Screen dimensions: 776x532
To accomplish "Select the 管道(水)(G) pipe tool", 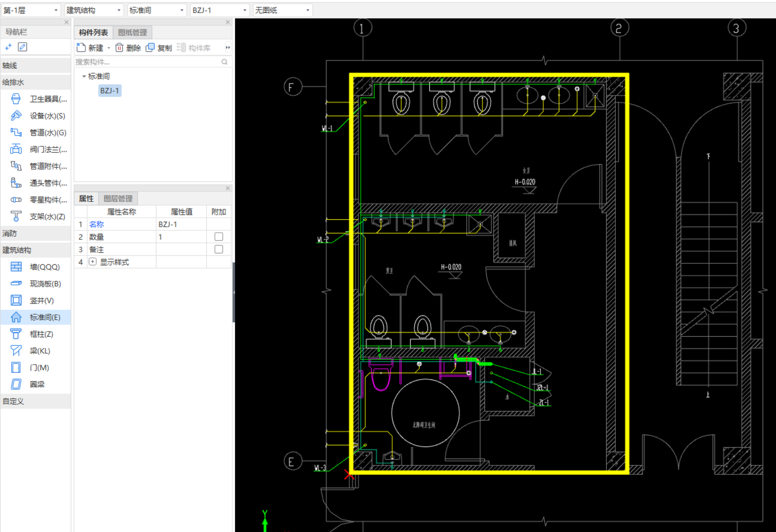I will click(x=36, y=132).
